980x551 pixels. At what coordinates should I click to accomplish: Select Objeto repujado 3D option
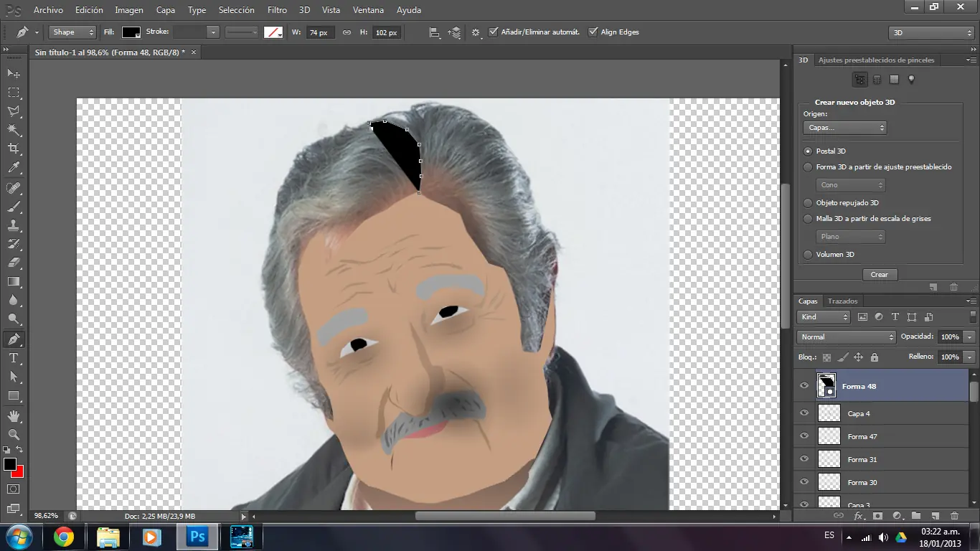click(x=809, y=203)
